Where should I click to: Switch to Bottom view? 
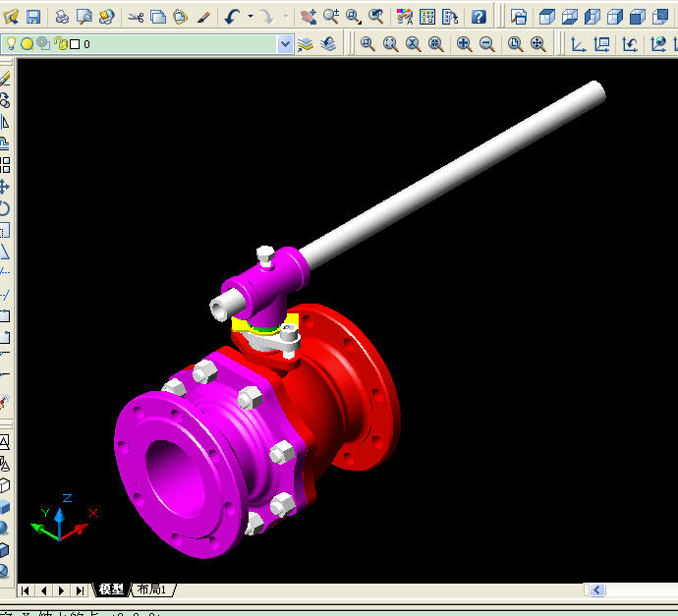(x=570, y=17)
